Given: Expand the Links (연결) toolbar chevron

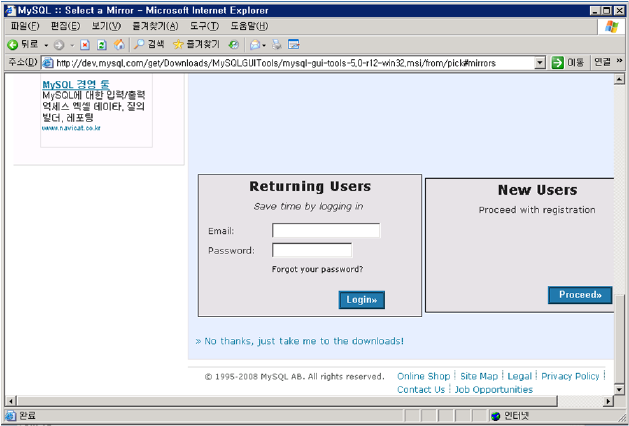Looking at the screenshot, I should click(x=619, y=61).
